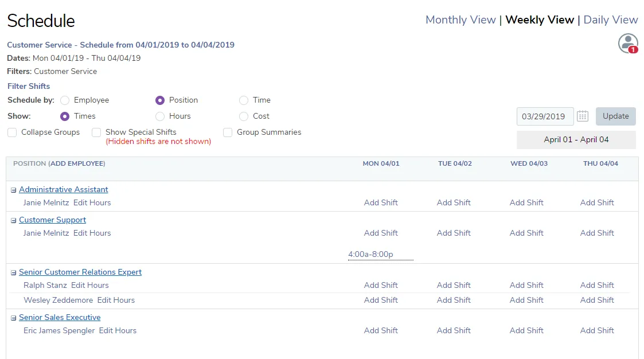Select the Time schedule-by radio button

point(244,100)
